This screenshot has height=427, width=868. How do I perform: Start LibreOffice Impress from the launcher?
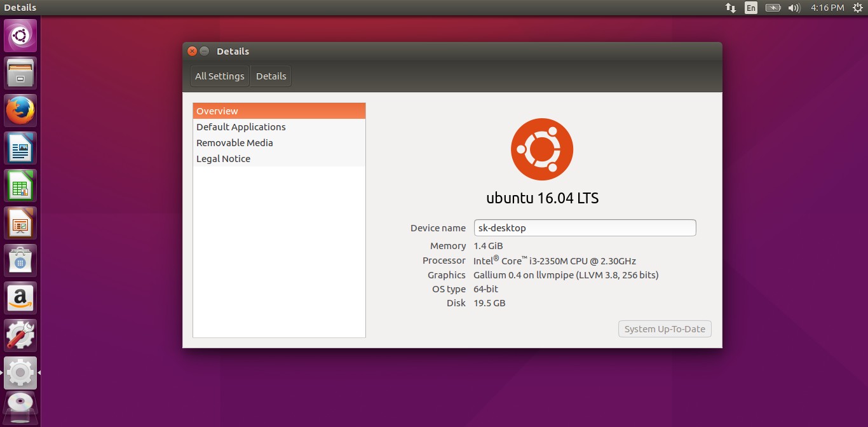(20, 223)
